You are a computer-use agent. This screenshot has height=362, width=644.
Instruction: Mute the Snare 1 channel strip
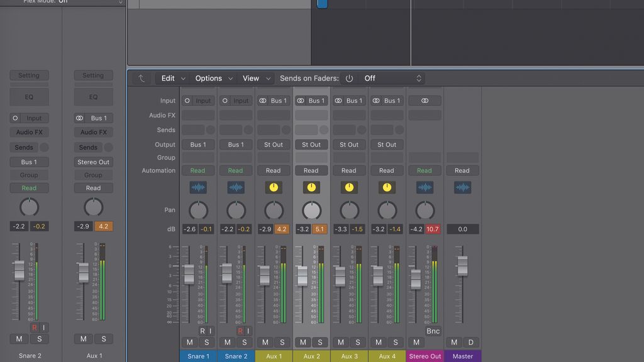click(190, 343)
